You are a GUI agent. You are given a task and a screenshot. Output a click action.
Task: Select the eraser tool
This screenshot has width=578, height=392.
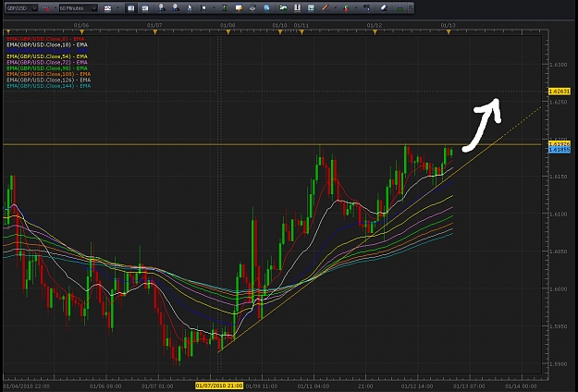pos(384,7)
